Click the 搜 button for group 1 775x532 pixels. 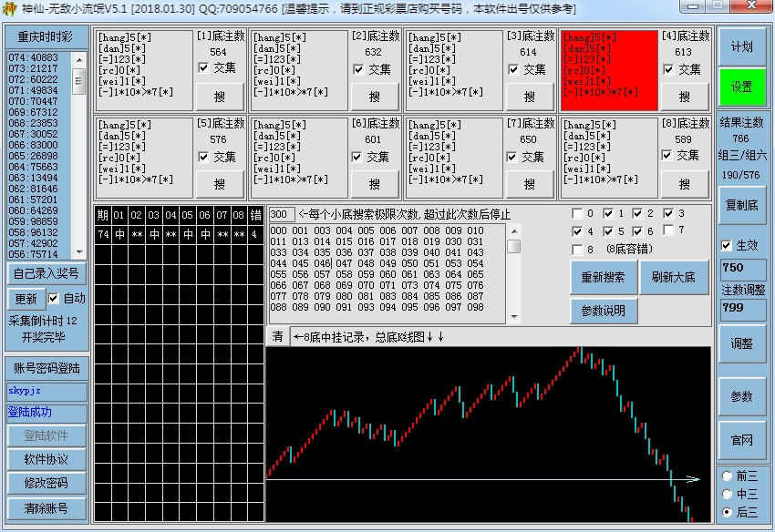tap(219, 96)
